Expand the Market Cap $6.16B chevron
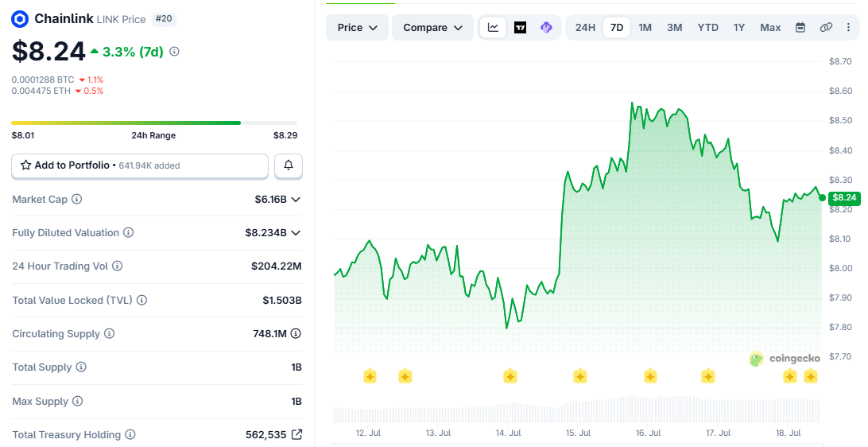The height and width of the screenshot is (447, 868). [x=296, y=199]
